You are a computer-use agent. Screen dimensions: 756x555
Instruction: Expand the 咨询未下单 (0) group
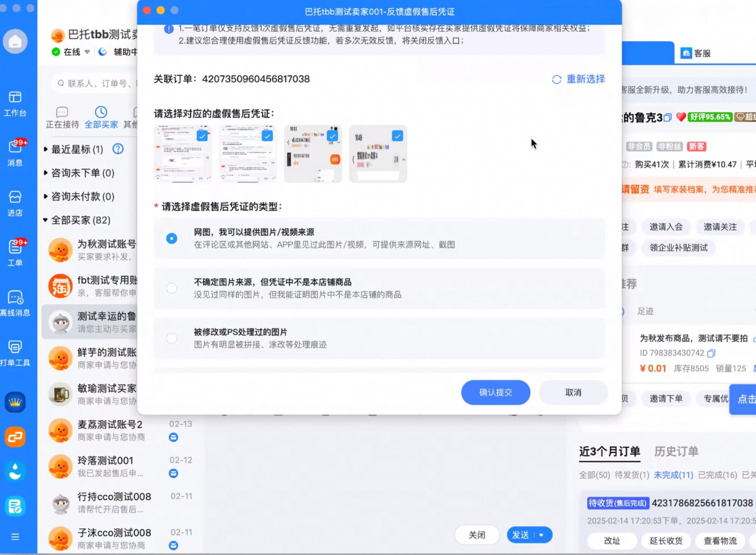tap(45, 173)
